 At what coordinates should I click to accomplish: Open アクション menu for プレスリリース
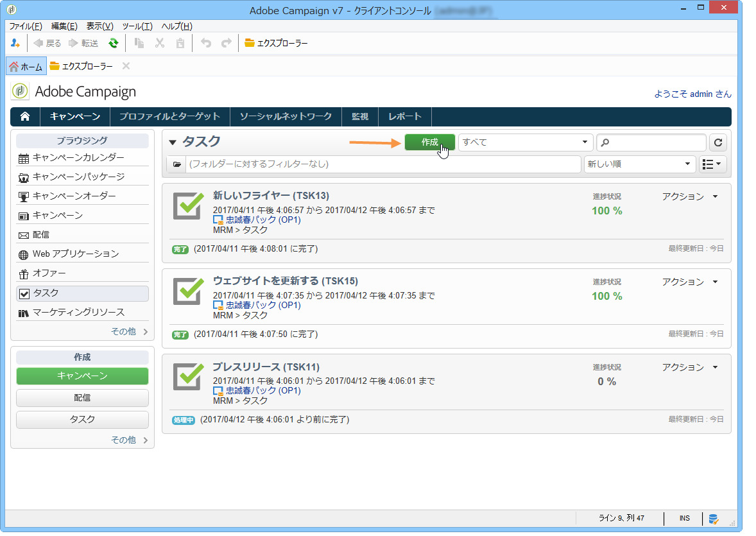coord(690,368)
